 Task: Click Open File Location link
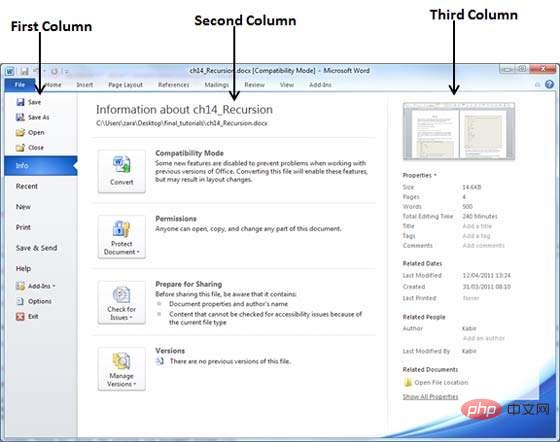pos(441,382)
